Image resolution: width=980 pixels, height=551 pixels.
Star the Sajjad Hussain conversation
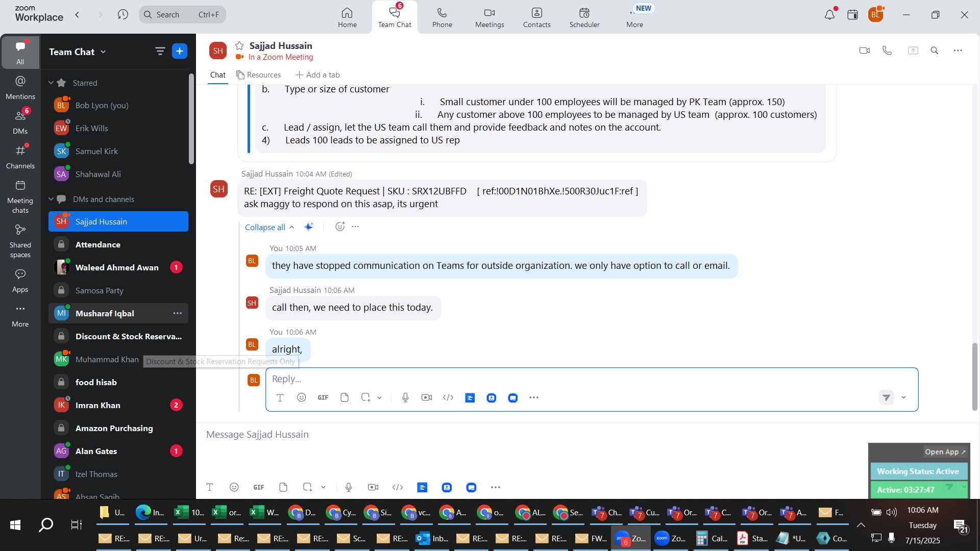coord(239,46)
